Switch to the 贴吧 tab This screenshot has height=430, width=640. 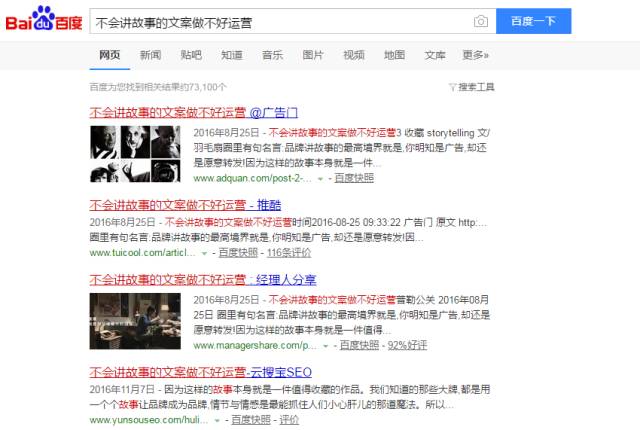(x=191, y=55)
